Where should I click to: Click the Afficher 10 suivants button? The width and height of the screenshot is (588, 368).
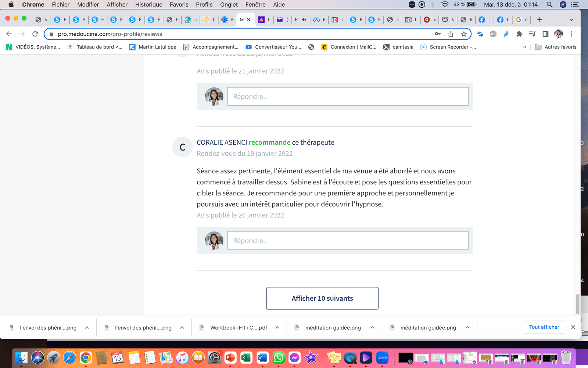[x=322, y=298]
